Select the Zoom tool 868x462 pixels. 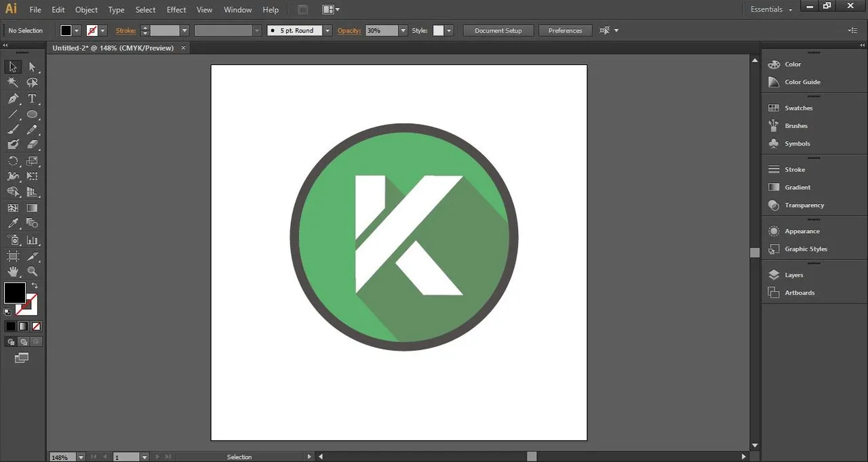tap(32, 272)
